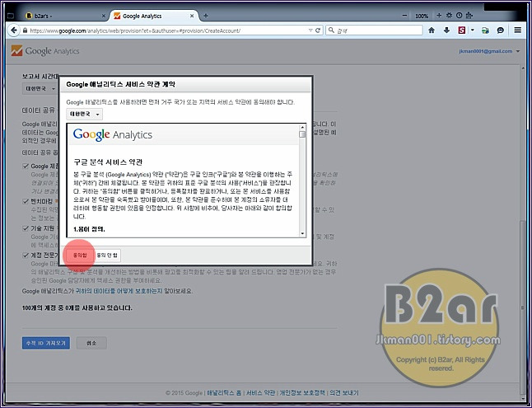Open the 서비스 약관 footer link
Image resolution: width=532 pixels, height=408 pixels.
260,392
